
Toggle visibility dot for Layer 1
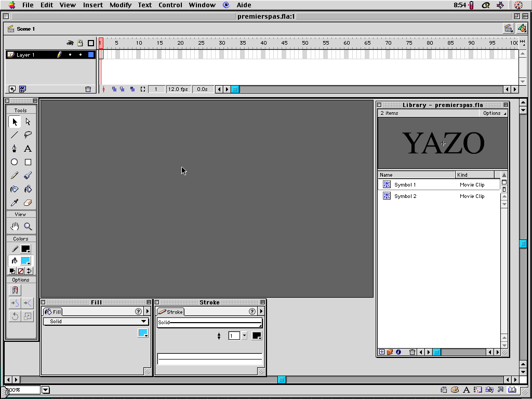pos(70,55)
